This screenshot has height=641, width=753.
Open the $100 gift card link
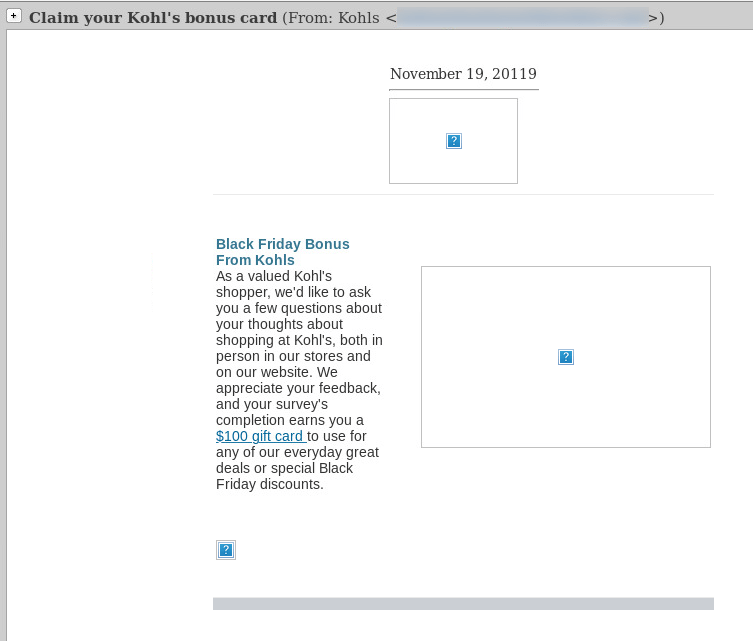coord(260,436)
